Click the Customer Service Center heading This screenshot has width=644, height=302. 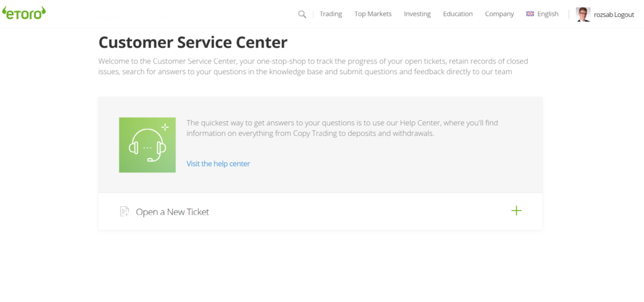click(x=193, y=43)
